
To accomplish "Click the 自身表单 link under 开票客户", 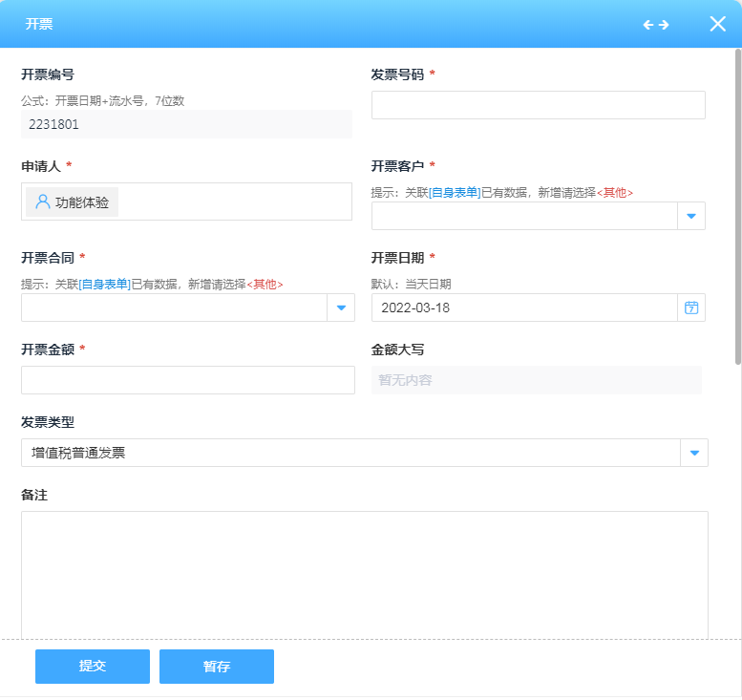I will point(454,193).
